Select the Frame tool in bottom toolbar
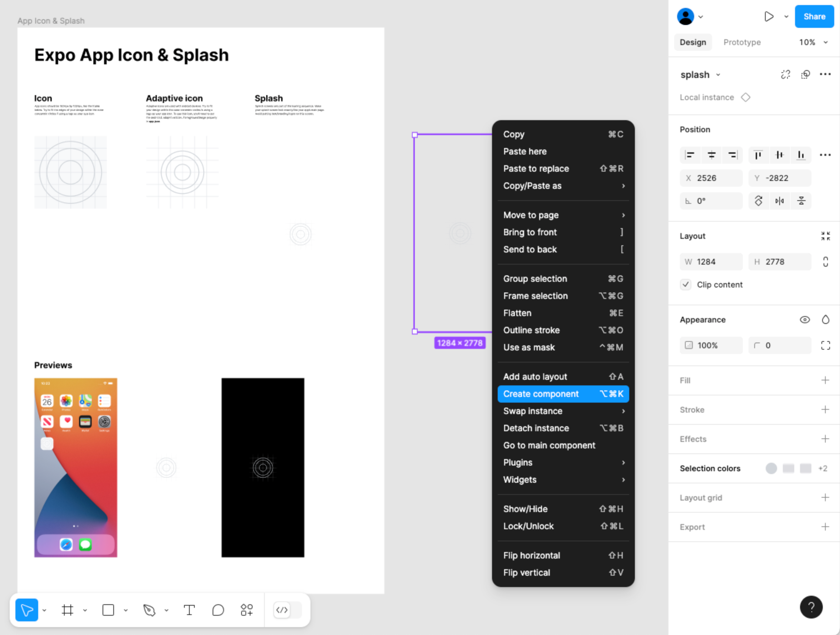This screenshot has height=635, width=840. tap(68, 610)
